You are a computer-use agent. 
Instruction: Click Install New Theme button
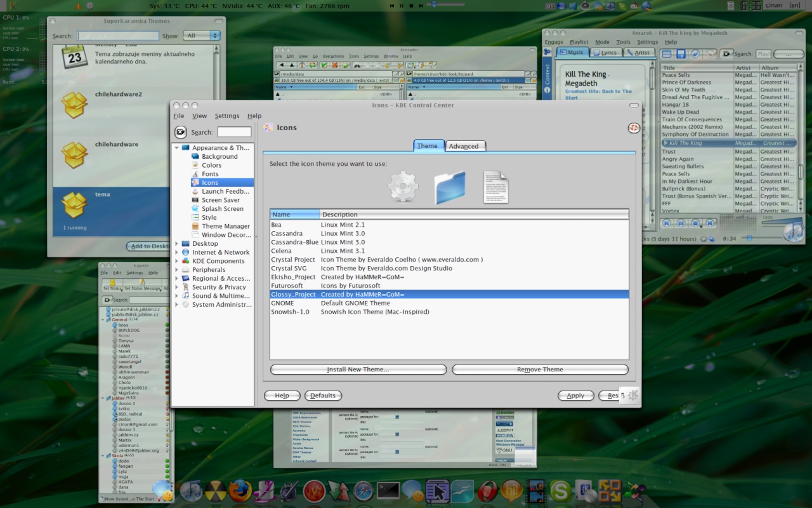358,370
